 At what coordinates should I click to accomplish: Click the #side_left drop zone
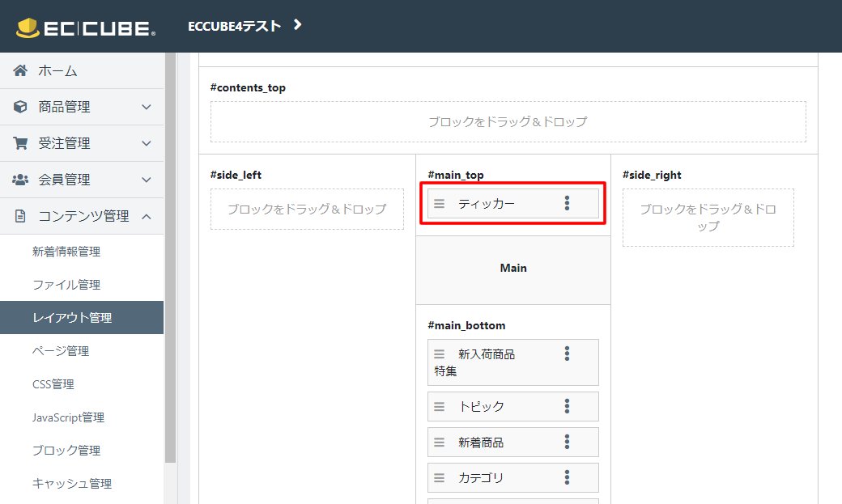(x=307, y=209)
